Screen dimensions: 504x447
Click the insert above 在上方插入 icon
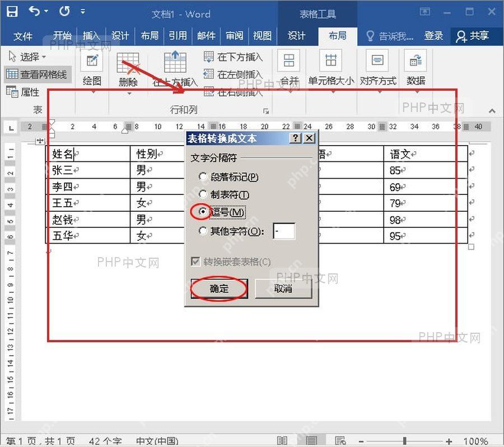175,62
